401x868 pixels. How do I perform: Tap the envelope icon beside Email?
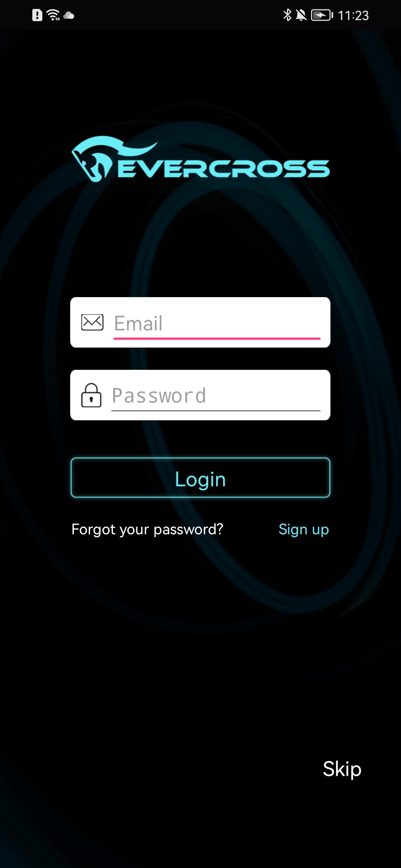(x=92, y=322)
